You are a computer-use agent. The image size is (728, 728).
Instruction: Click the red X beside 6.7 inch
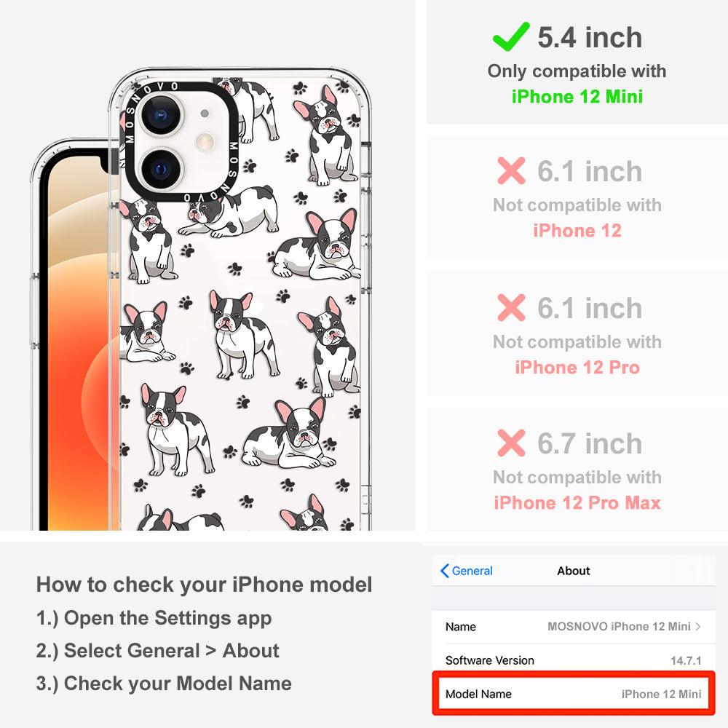[x=511, y=443]
